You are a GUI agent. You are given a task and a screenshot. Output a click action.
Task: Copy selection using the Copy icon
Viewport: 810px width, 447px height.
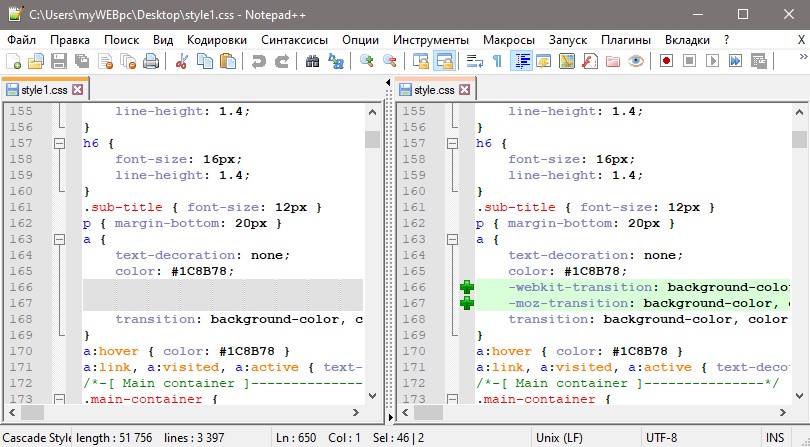coord(205,61)
